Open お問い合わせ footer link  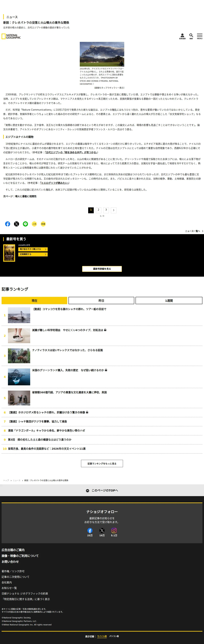[10, 562]
